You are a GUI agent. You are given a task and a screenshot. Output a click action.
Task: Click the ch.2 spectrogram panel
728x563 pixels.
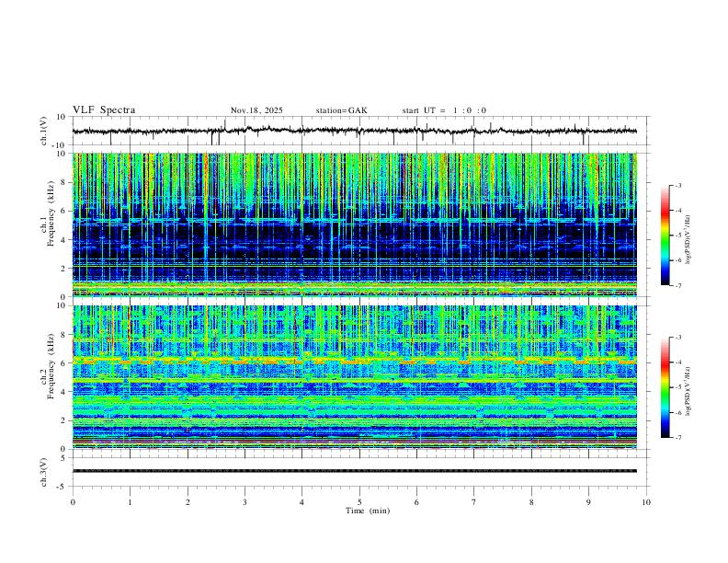[355, 377]
